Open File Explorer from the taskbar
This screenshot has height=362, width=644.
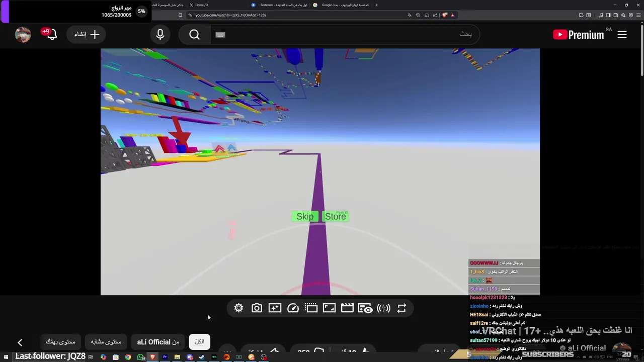click(177, 357)
